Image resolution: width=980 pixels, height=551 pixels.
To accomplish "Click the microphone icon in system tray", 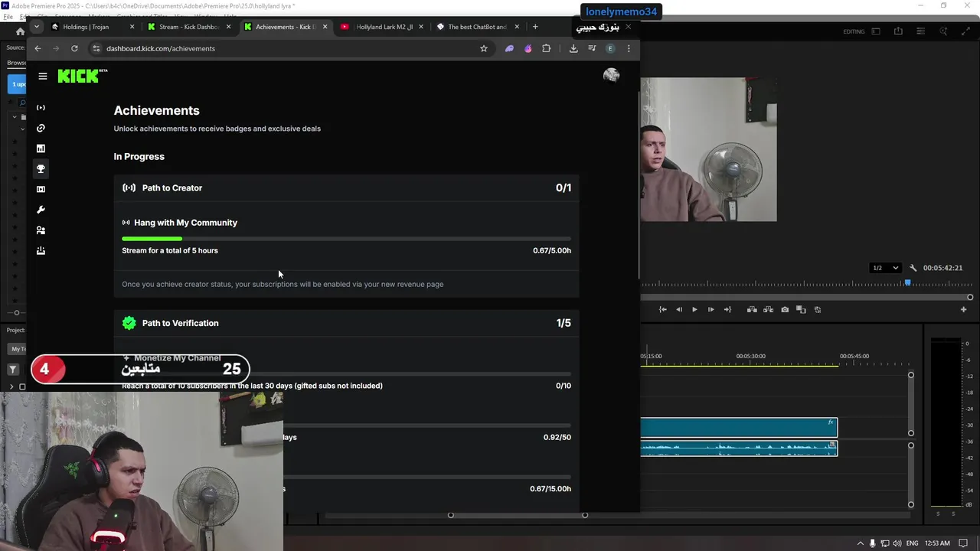I will pyautogui.click(x=872, y=543).
